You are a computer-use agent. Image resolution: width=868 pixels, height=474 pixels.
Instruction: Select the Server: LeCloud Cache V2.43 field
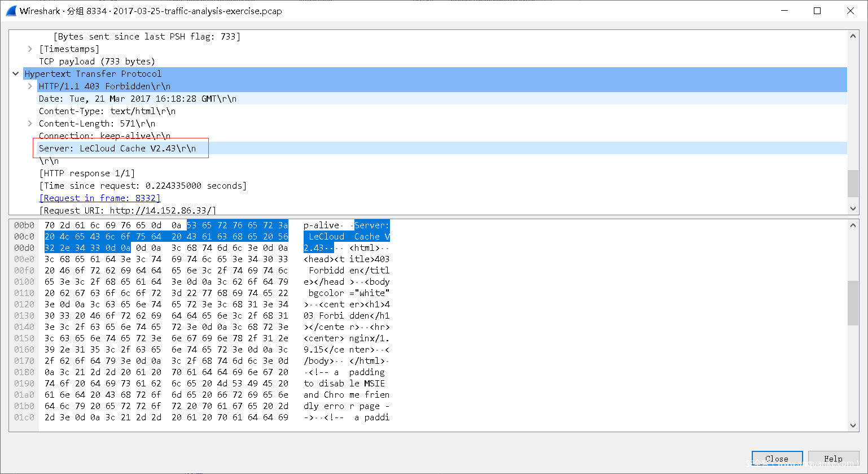[x=117, y=149]
